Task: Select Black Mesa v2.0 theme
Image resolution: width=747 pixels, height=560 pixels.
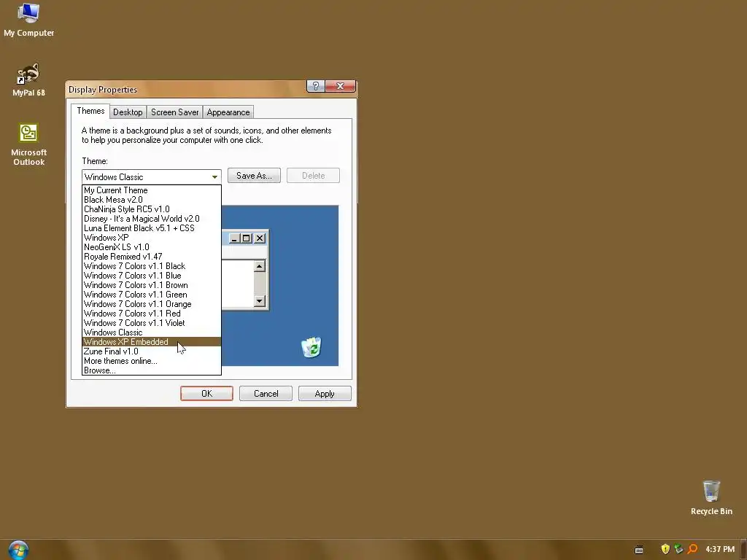Action: coord(152,200)
